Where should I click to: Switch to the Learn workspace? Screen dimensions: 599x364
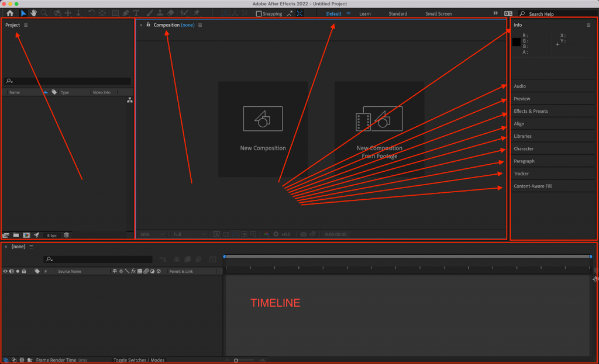(364, 13)
